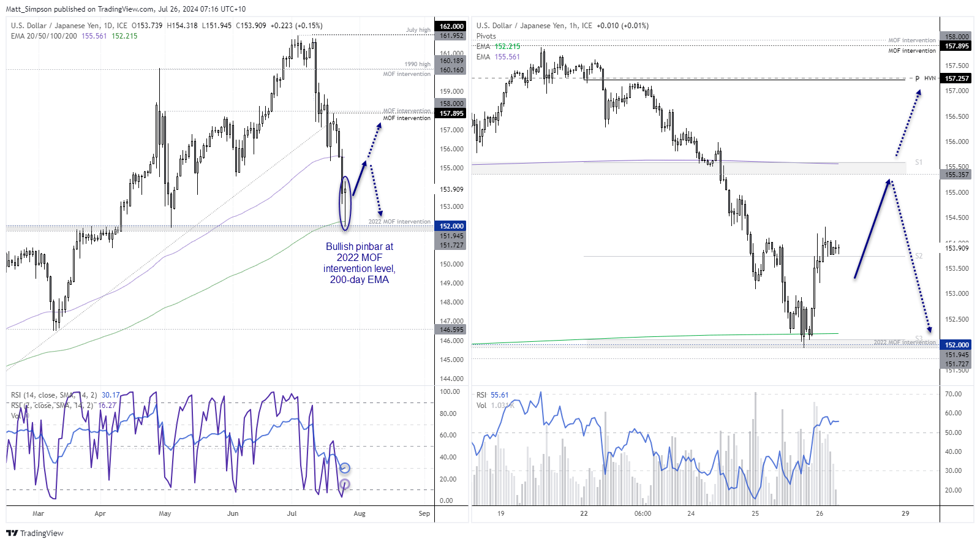The height and width of the screenshot is (544, 980).
Task: Click the 'EMA 152.215' legend on the 1h chart
Action: click(x=498, y=47)
